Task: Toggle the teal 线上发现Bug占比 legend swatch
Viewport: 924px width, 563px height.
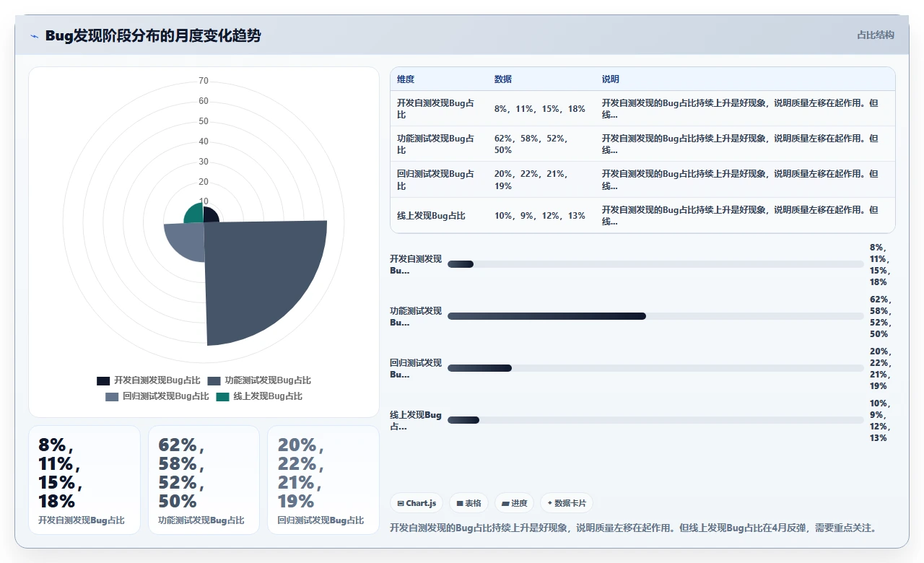Action: [223, 396]
